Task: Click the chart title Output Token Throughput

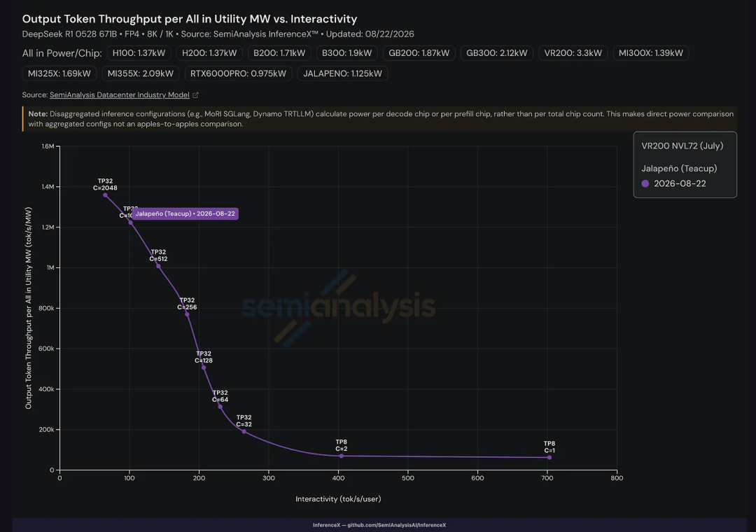Action: [190, 19]
